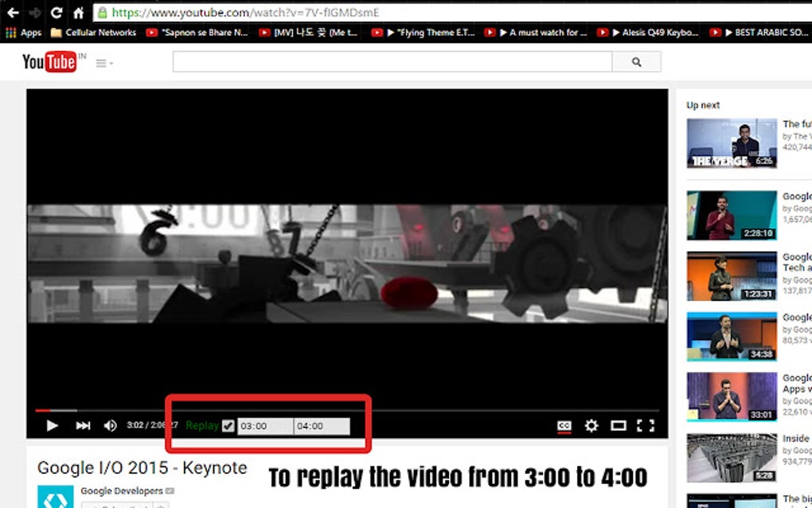
Task: Enter fullscreen mode on the player
Action: [x=645, y=426]
